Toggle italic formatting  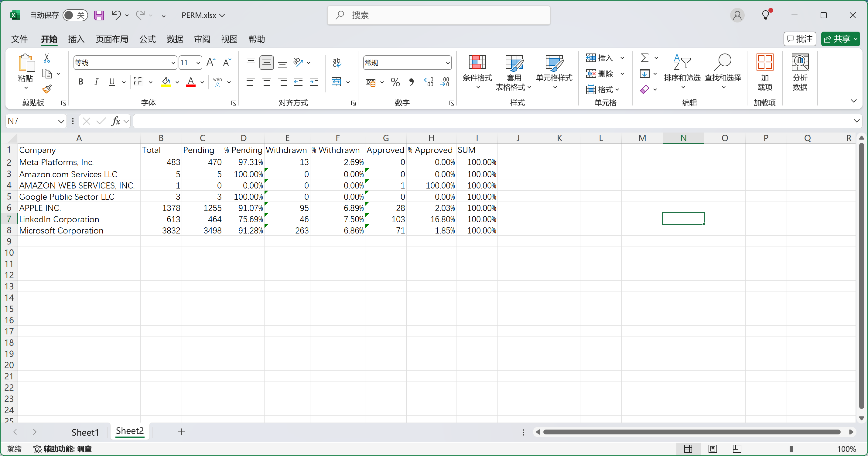coord(96,82)
